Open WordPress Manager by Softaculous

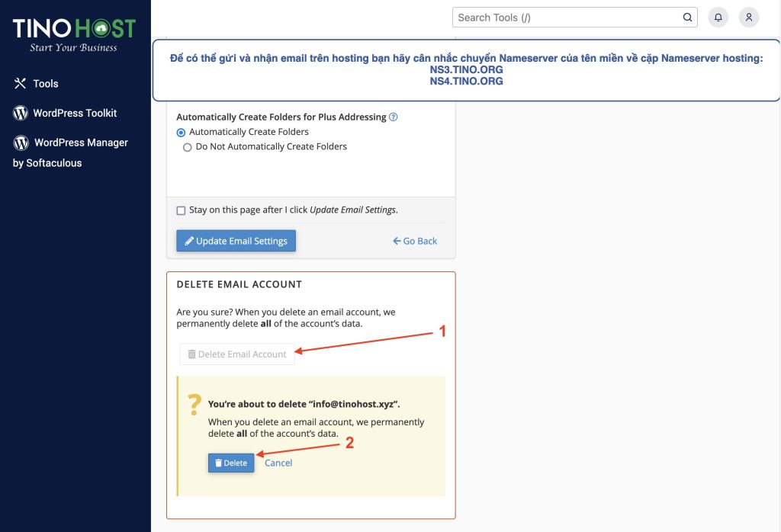[x=71, y=152]
